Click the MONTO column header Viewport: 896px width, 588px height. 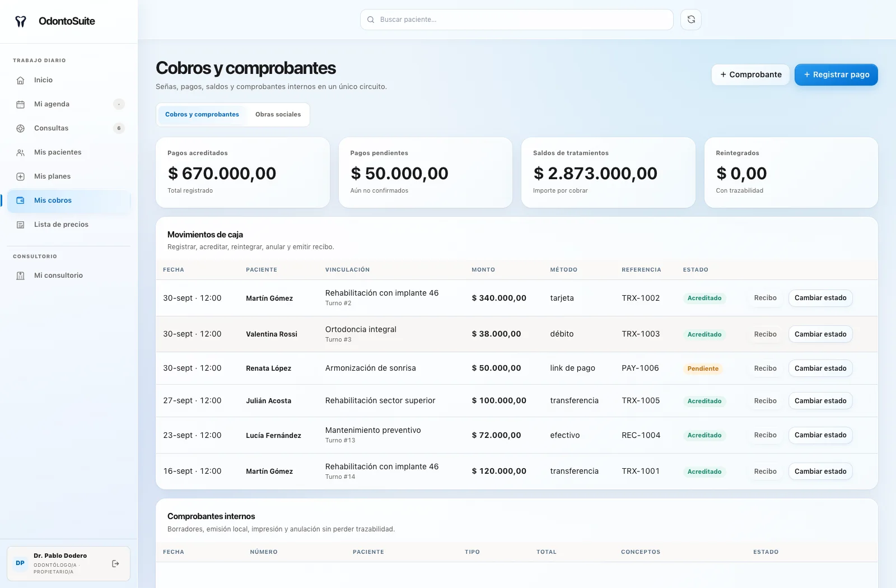(483, 270)
